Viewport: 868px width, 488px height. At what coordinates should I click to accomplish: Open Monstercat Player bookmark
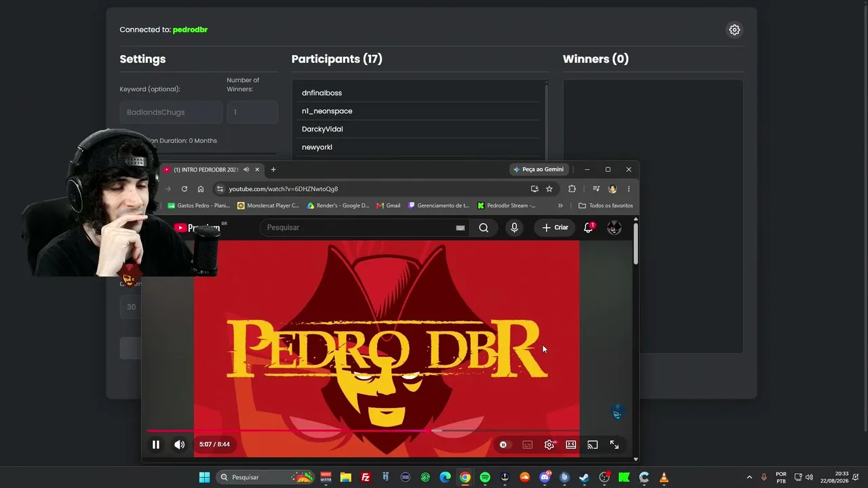pos(269,205)
